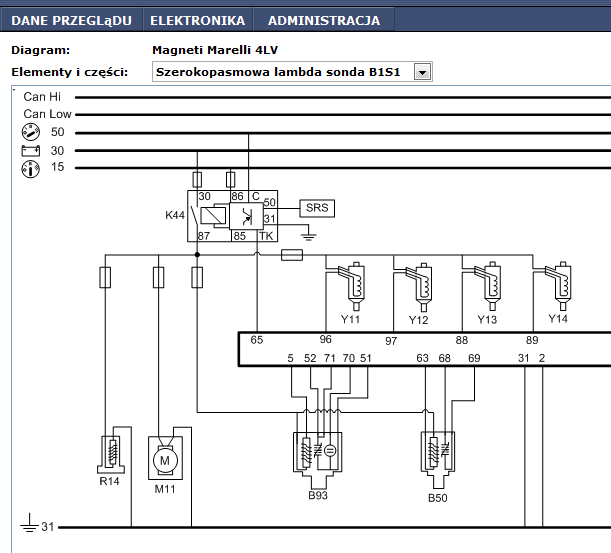Click the M11 motor symbol
This screenshot has width=611, height=553.
165,458
